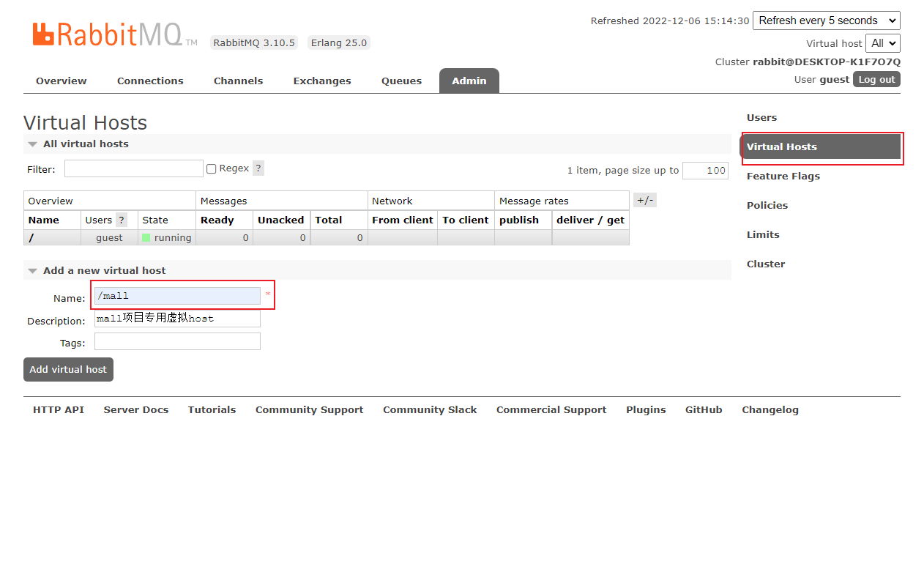Focus the Tags input field
The height and width of the screenshot is (572, 924).
tap(177, 341)
